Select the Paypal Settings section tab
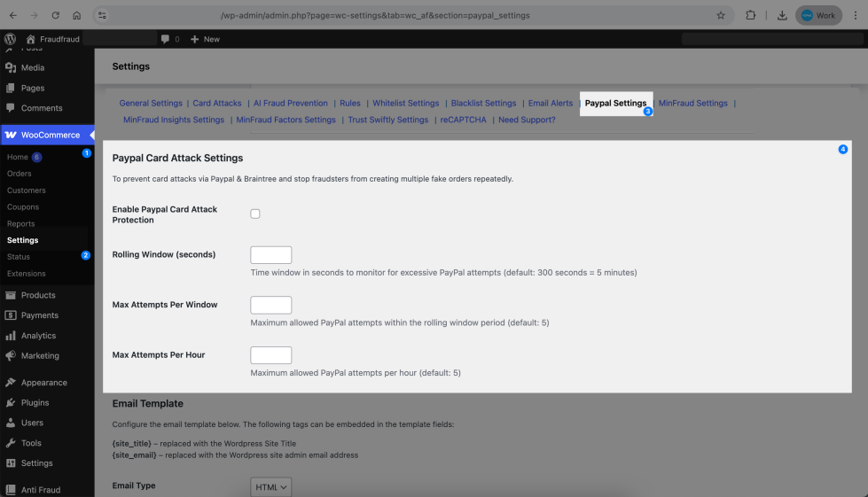 click(x=615, y=104)
